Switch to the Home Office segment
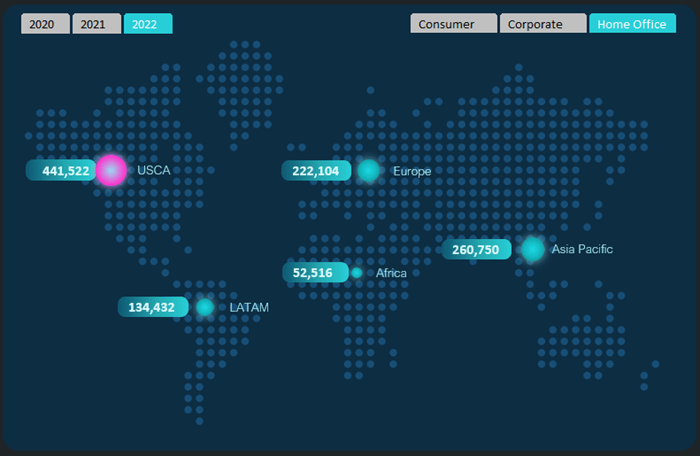Screen dimensions: 700x456 point(633,23)
